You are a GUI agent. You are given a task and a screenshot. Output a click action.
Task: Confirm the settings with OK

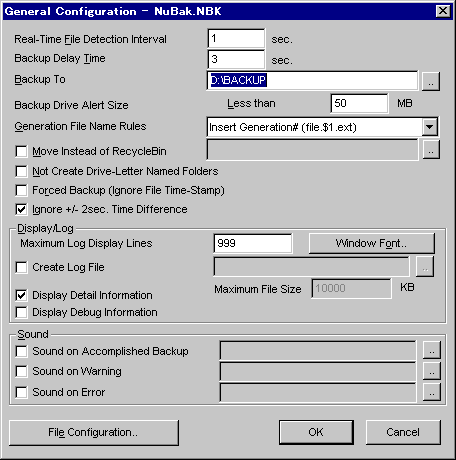pyautogui.click(x=316, y=432)
